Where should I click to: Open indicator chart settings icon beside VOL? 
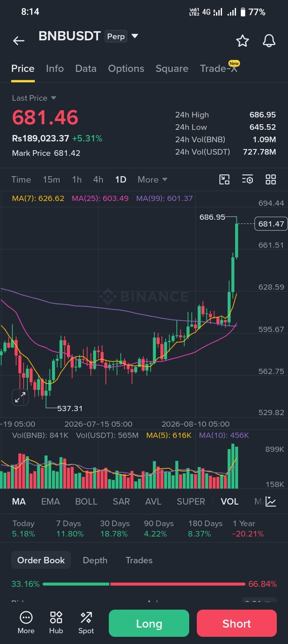[x=271, y=501]
